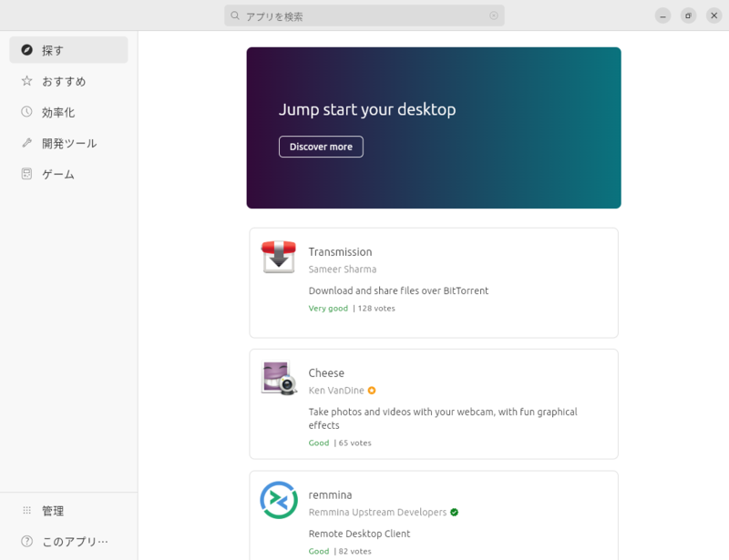Open the Cheese app description card
The height and width of the screenshot is (560, 729).
(434, 404)
